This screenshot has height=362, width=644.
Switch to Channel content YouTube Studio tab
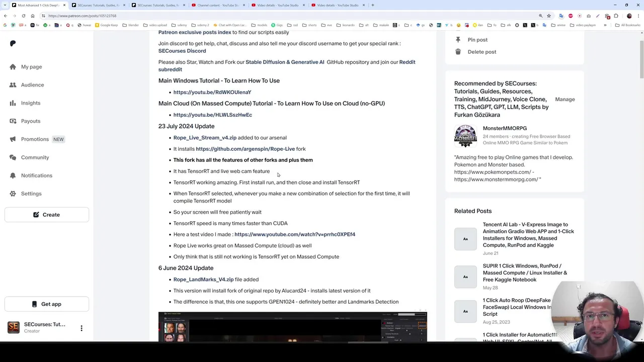[218, 5]
